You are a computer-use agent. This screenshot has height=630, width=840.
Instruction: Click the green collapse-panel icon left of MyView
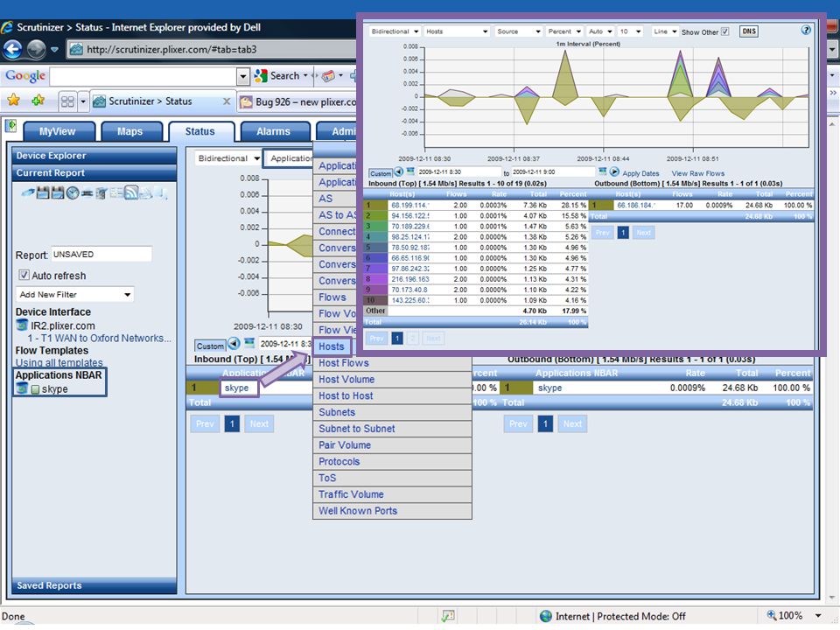[x=10, y=126]
